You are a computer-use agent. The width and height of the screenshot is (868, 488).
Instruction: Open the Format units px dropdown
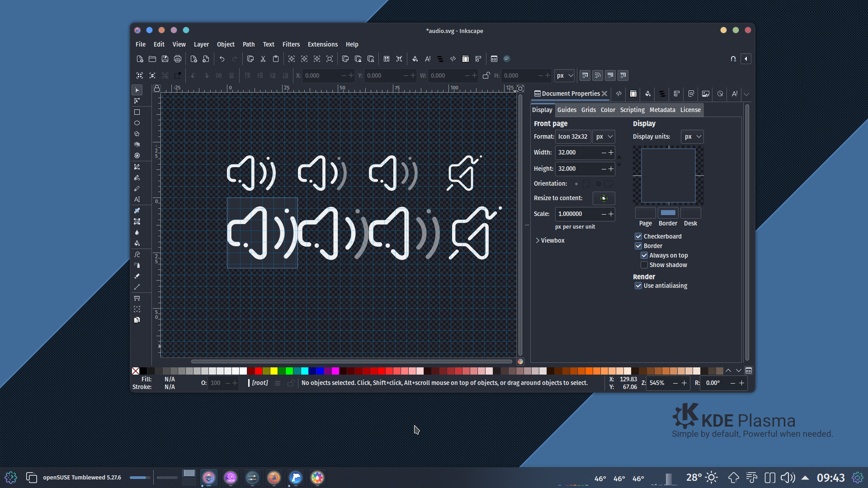point(604,136)
